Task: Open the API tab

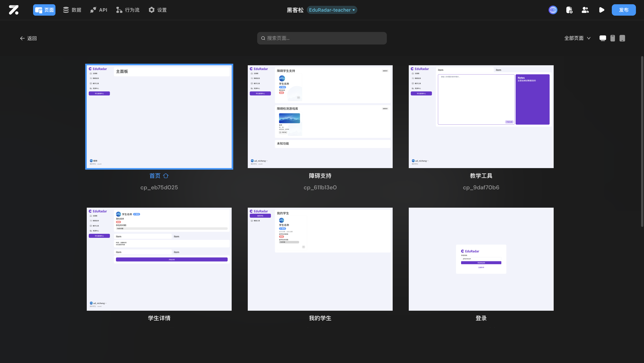Action: click(x=98, y=10)
